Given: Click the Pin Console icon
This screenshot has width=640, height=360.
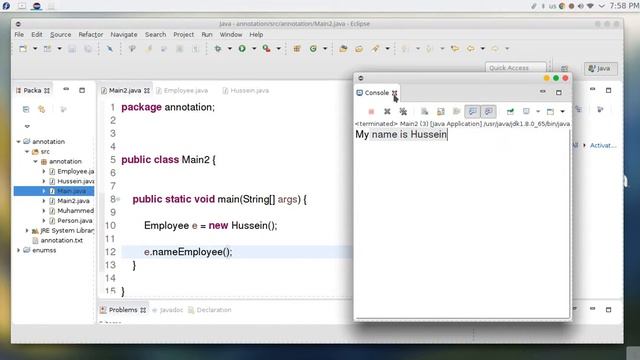Looking at the screenshot, I should (510, 111).
